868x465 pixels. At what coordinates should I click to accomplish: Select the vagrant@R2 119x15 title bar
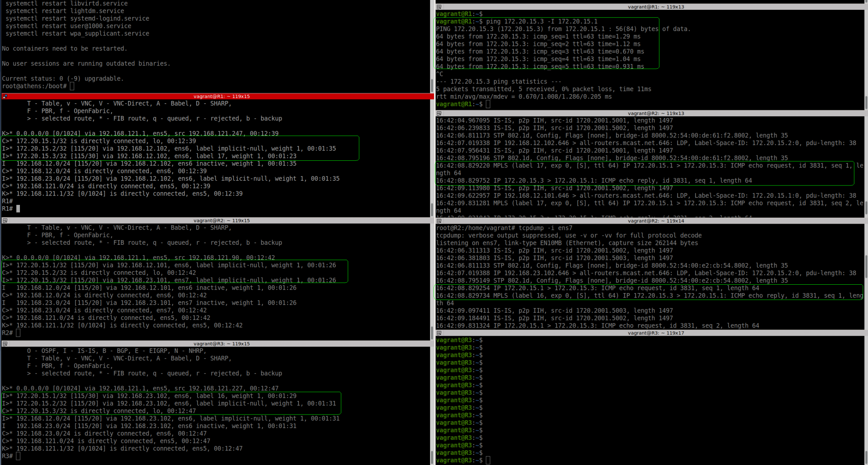218,221
